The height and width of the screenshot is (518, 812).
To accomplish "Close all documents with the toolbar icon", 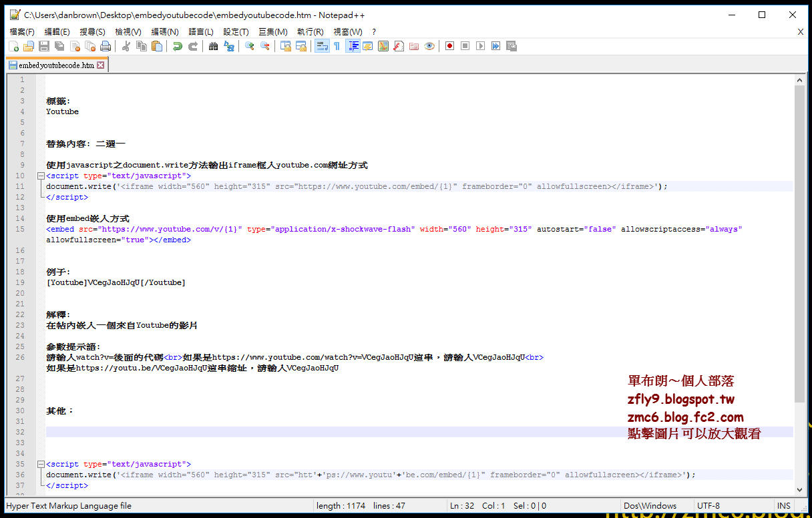I will pyautogui.click(x=90, y=46).
